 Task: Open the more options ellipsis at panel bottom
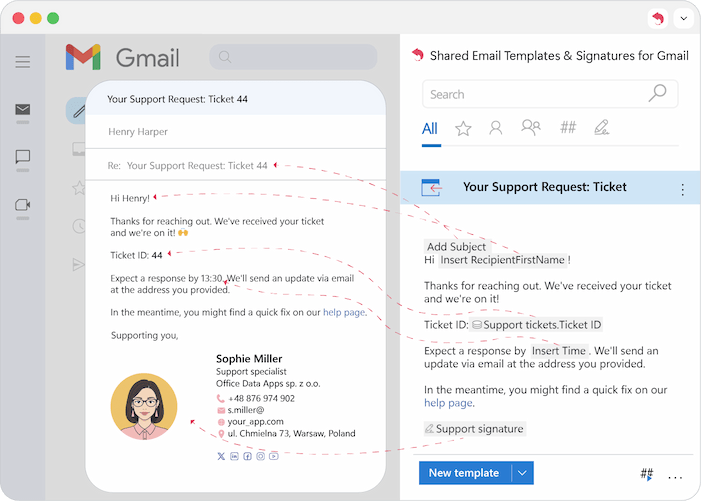675,477
